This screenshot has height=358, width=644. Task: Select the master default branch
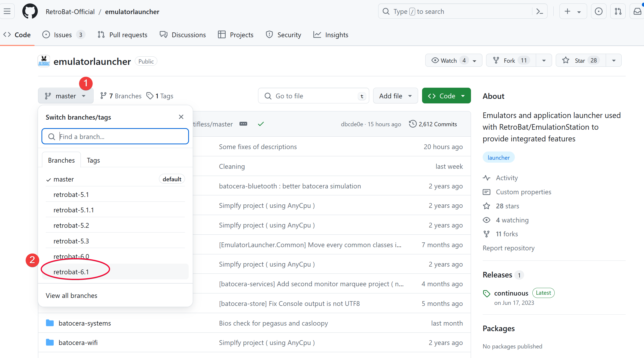coord(115,179)
